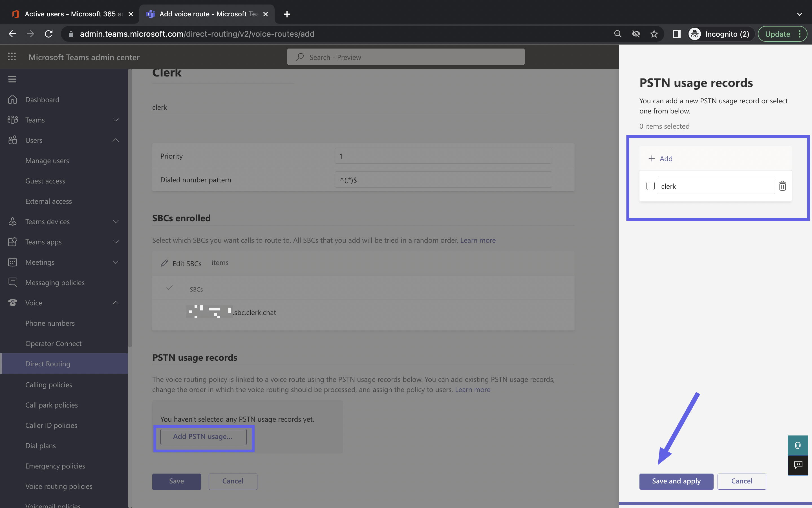This screenshot has height=508, width=812.
Task: Open Phone numbers under Voice
Action: pos(50,323)
